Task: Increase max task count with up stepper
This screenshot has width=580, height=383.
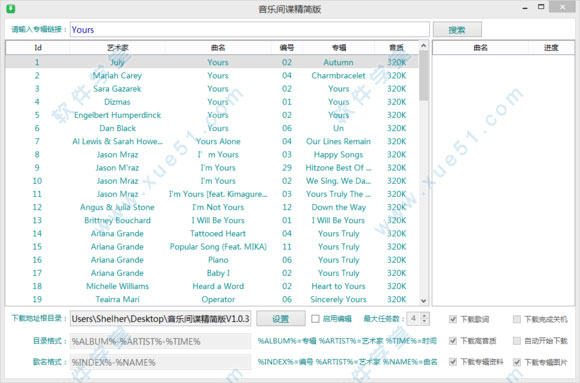Action: [424, 315]
